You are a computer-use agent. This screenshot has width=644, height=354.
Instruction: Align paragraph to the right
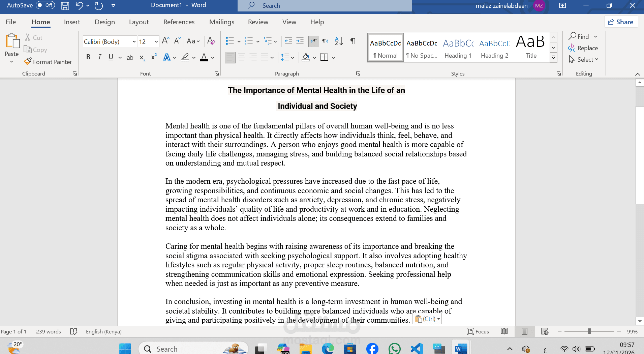253,58
